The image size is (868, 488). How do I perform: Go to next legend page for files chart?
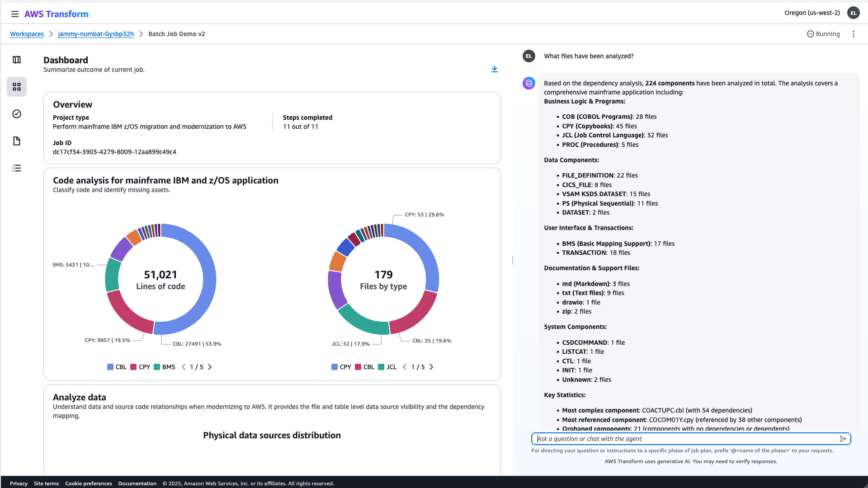pos(431,367)
